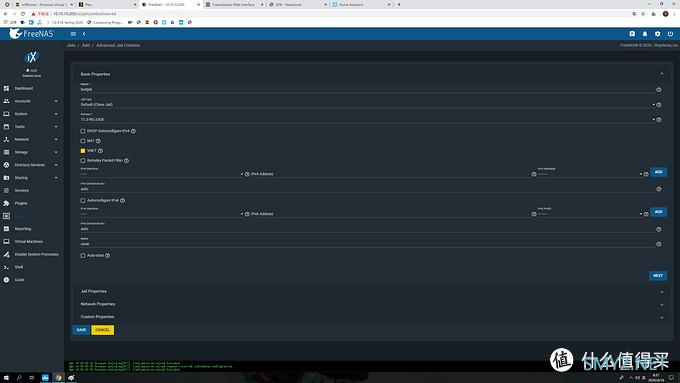The width and height of the screenshot is (680, 383).
Task: Open the Network sidebar icon
Action: point(7,140)
